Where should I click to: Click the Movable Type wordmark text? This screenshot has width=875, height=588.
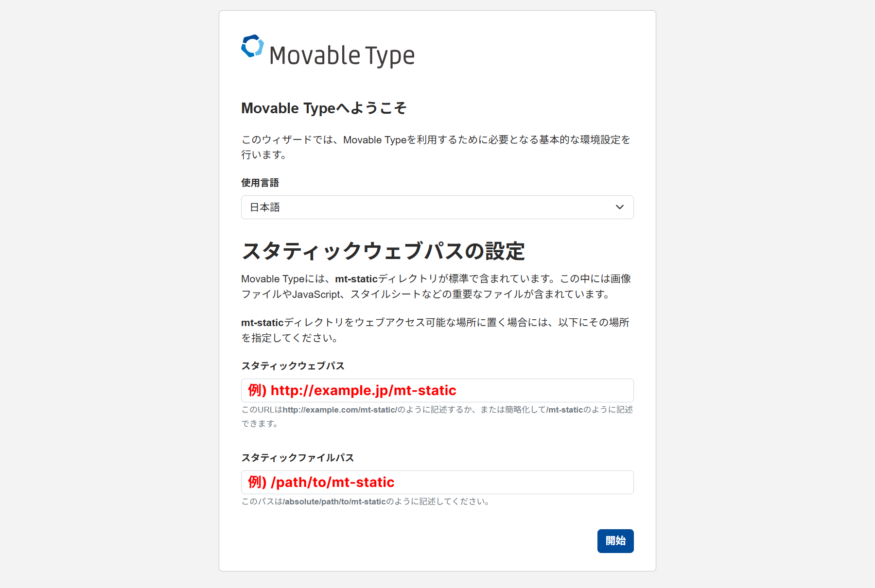[x=342, y=55]
